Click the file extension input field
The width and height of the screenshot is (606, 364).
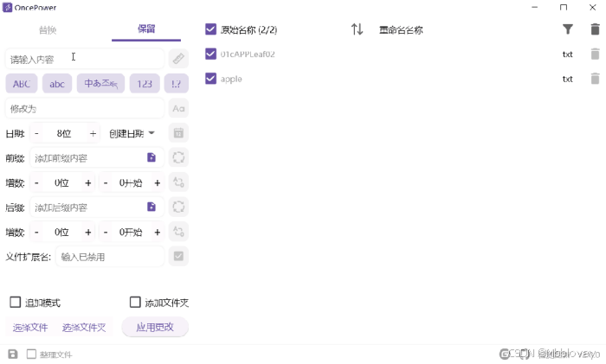click(x=110, y=257)
